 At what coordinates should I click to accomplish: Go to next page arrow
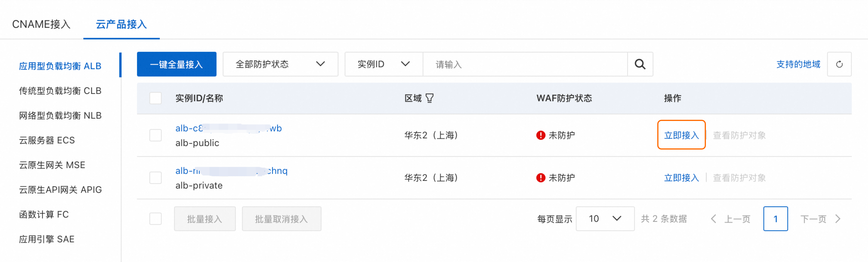838,219
